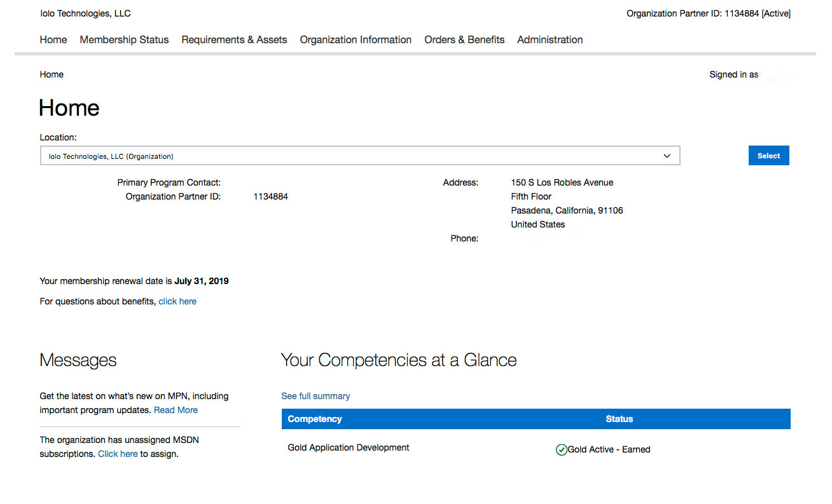
Task: Click the United States country text
Action: (538, 224)
